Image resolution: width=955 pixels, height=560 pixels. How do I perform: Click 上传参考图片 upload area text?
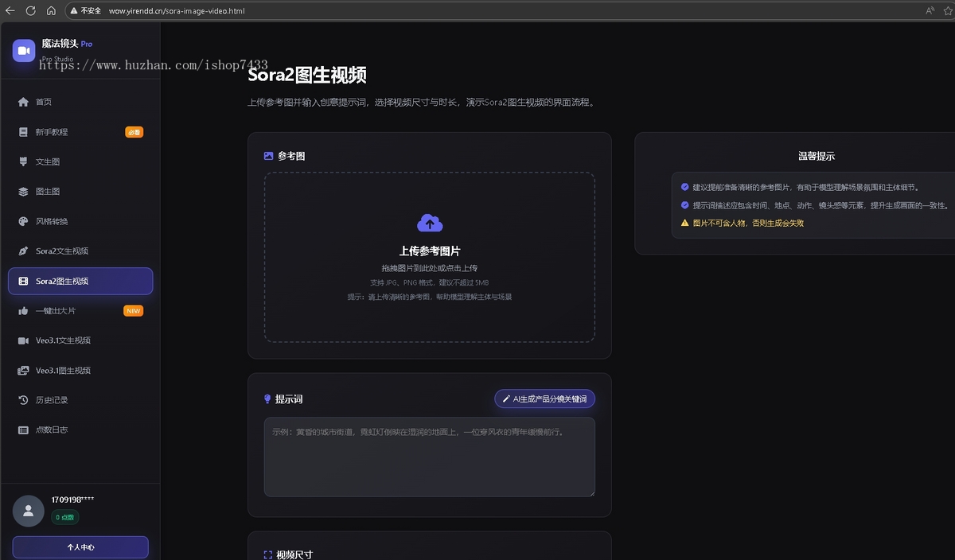point(430,251)
